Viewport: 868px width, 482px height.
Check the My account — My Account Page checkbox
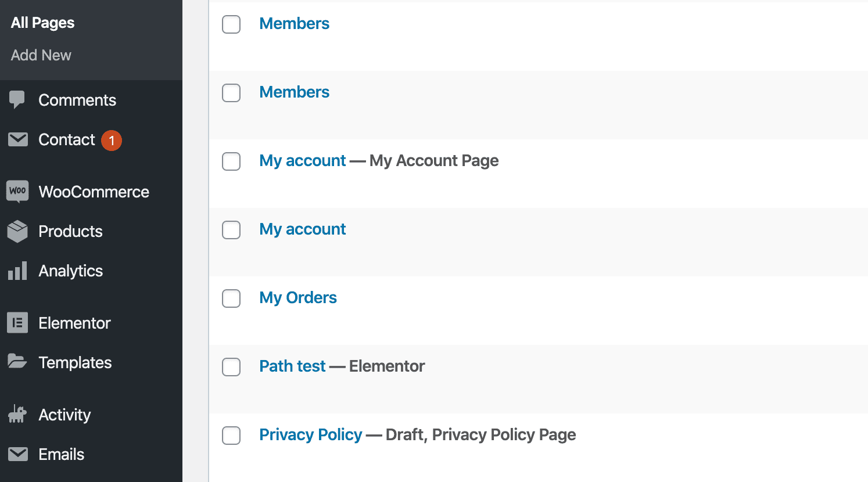click(x=231, y=161)
